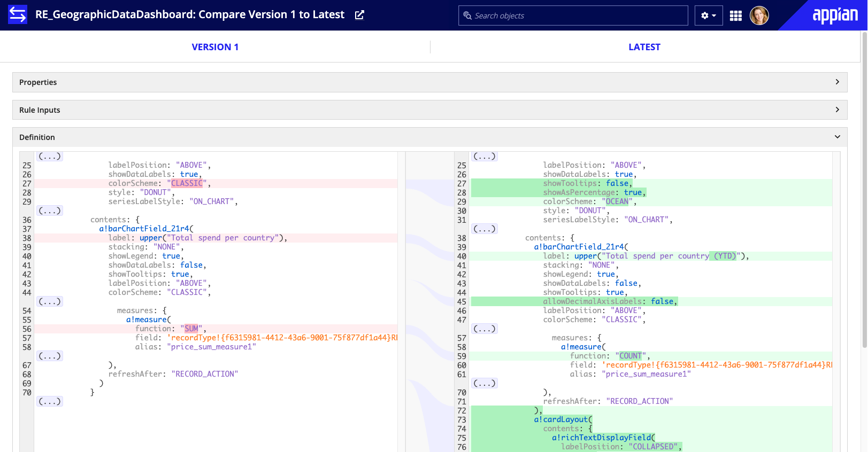Expand collapsed lines 59-66 in Version 1
Screen dimensions: 868x452
pos(50,356)
